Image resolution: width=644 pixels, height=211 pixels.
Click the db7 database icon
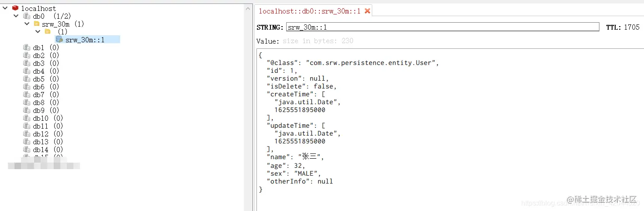coord(27,94)
